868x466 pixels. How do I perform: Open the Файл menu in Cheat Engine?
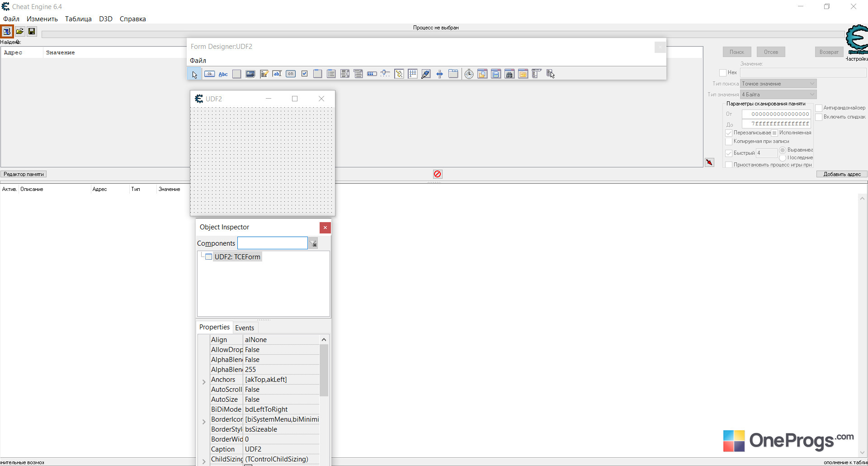(11, 19)
